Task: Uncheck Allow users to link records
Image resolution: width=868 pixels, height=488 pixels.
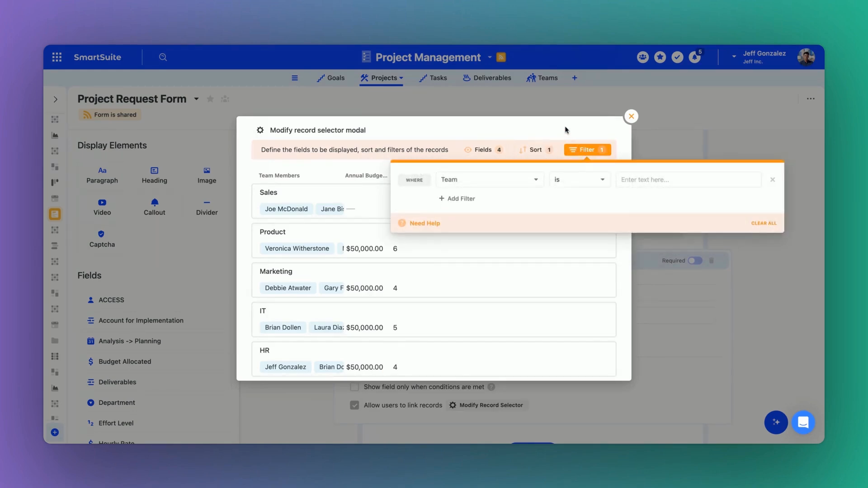Action: coord(354,405)
